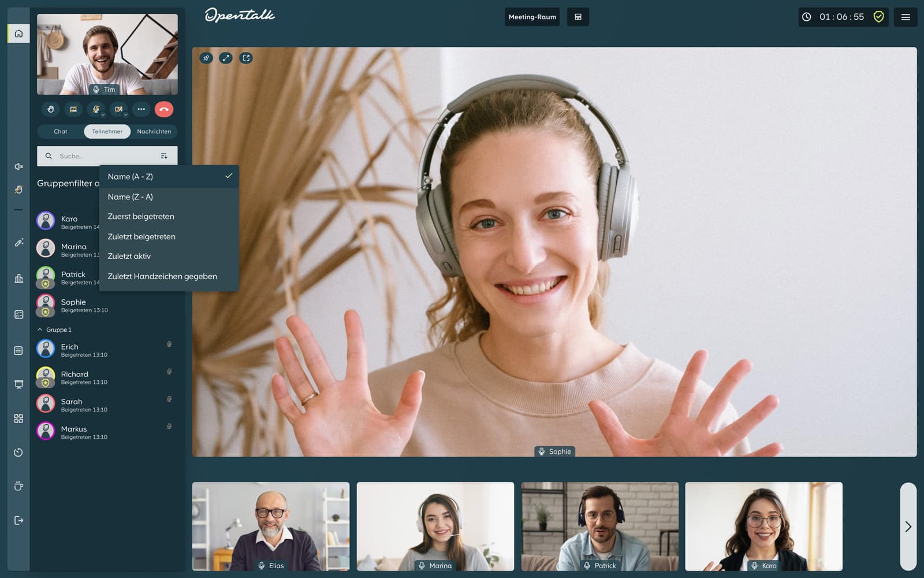Click the Meeting-Raum button
The image size is (924, 578).
pos(532,17)
